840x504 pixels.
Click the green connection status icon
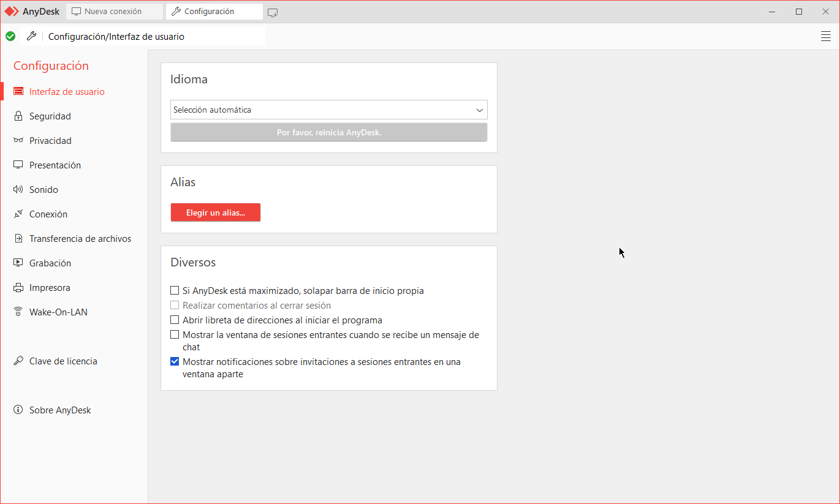pos(10,37)
